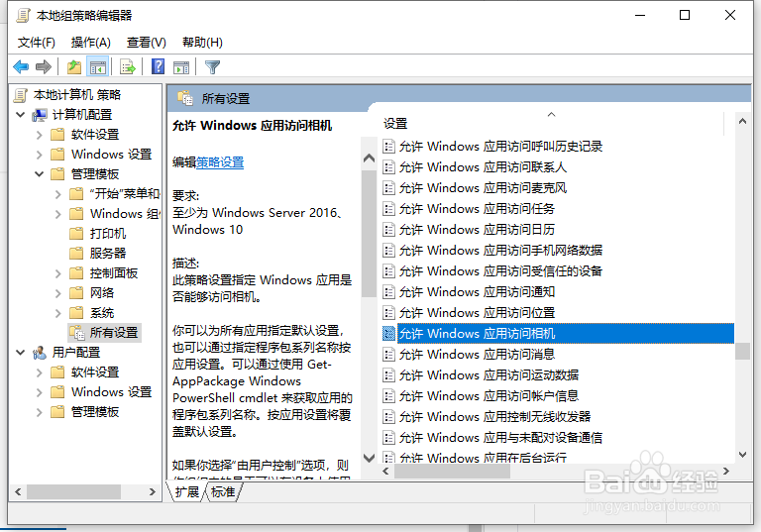Open the 策略设置 link
The image size is (761, 532).
220,162
